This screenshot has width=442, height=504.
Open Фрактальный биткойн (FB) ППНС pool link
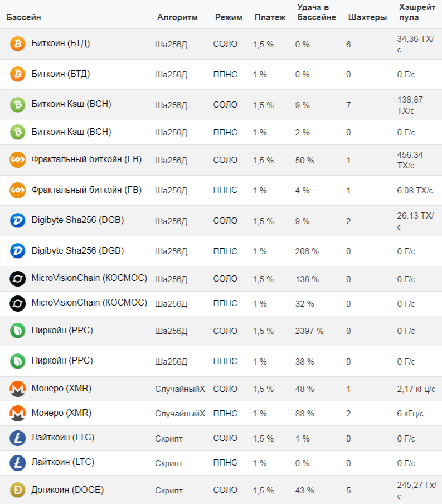tap(86, 190)
